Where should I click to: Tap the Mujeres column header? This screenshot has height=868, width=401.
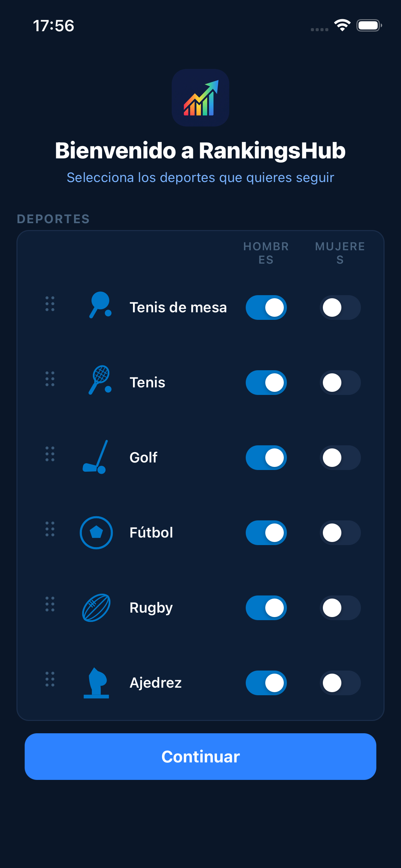click(x=340, y=253)
